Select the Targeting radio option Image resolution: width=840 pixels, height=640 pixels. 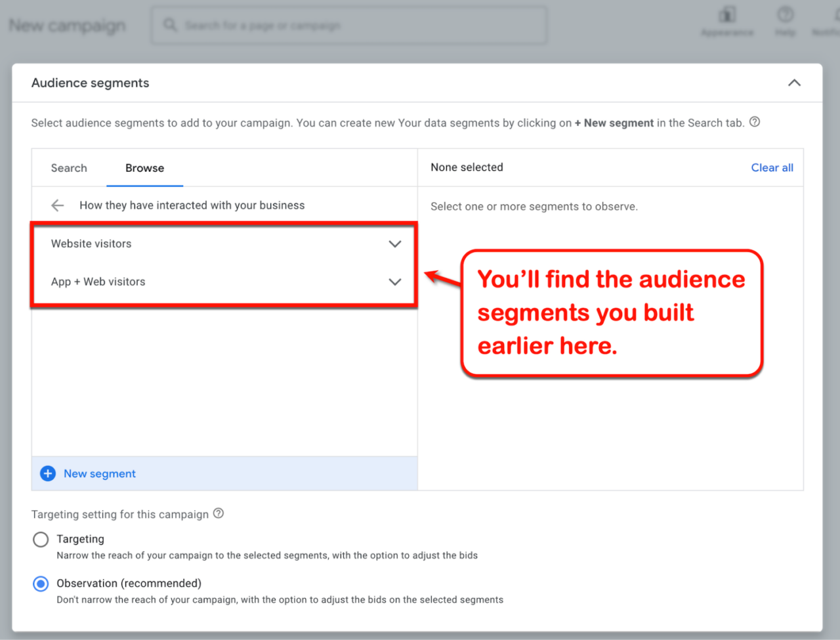point(41,540)
